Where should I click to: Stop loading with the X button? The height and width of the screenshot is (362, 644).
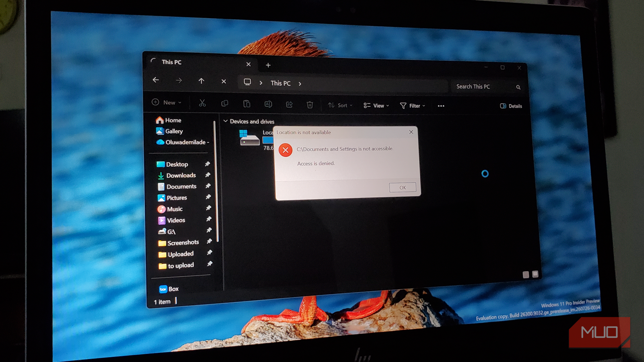click(224, 81)
